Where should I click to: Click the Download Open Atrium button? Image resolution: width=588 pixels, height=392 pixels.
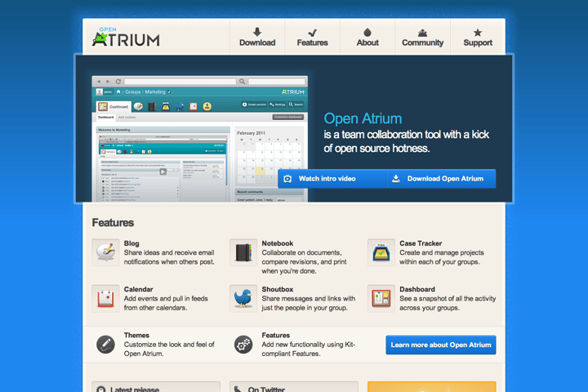(441, 179)
